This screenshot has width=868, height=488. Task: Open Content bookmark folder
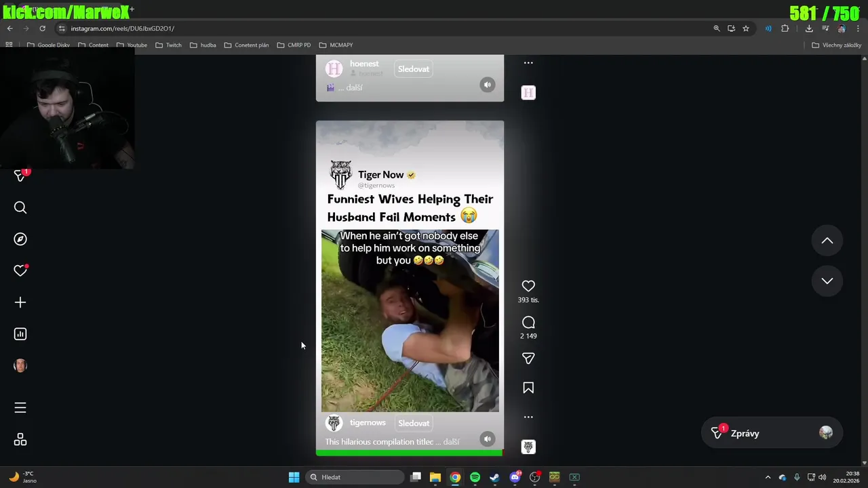(93, 45)
